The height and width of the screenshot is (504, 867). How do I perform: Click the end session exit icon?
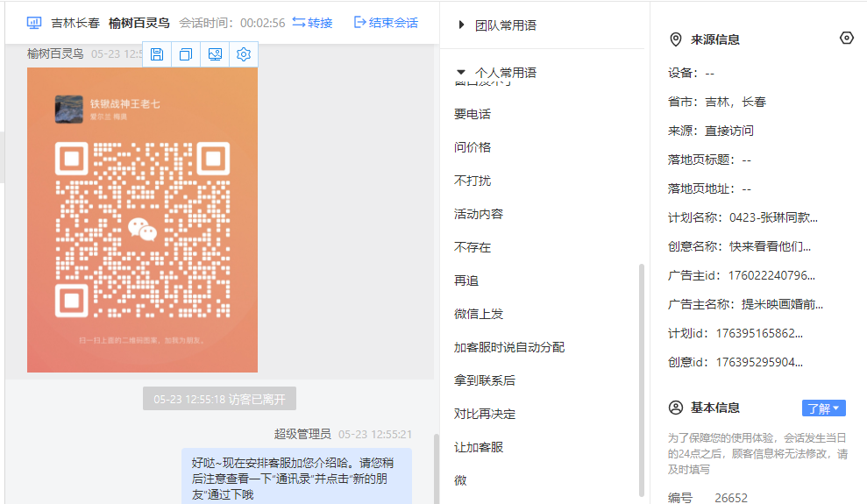pos(360,22)
